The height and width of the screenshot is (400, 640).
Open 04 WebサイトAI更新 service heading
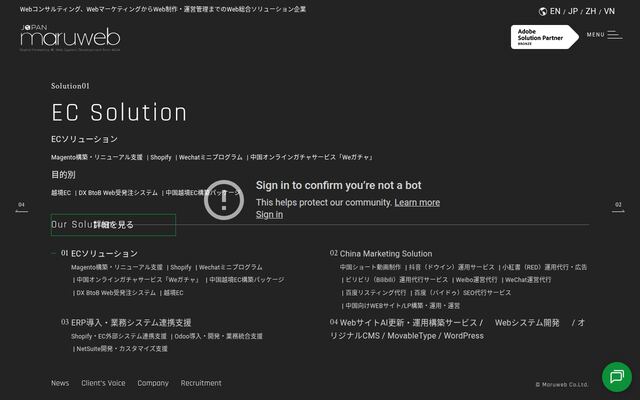457,329
